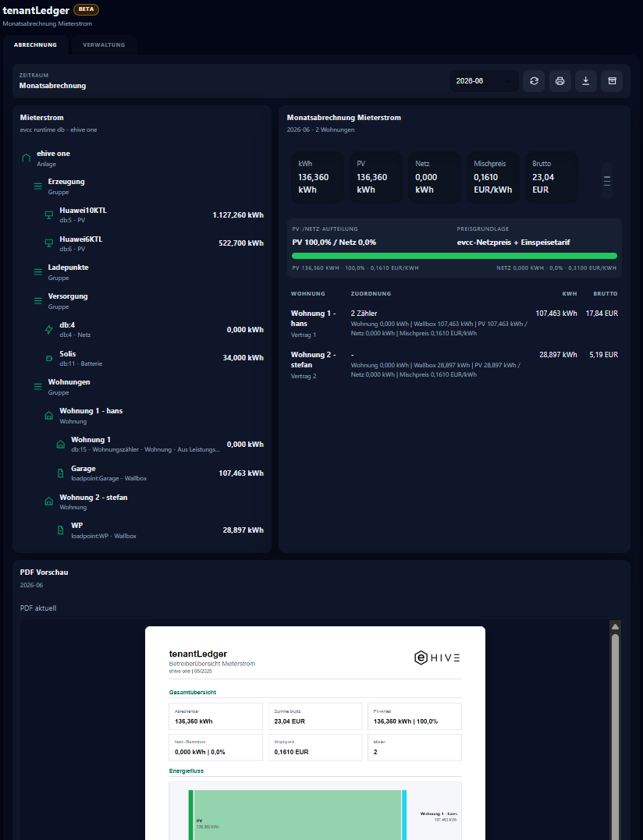Click 522,700 kWh value
The width and height of the screenshot is (643, 840).
coord(241,243)
